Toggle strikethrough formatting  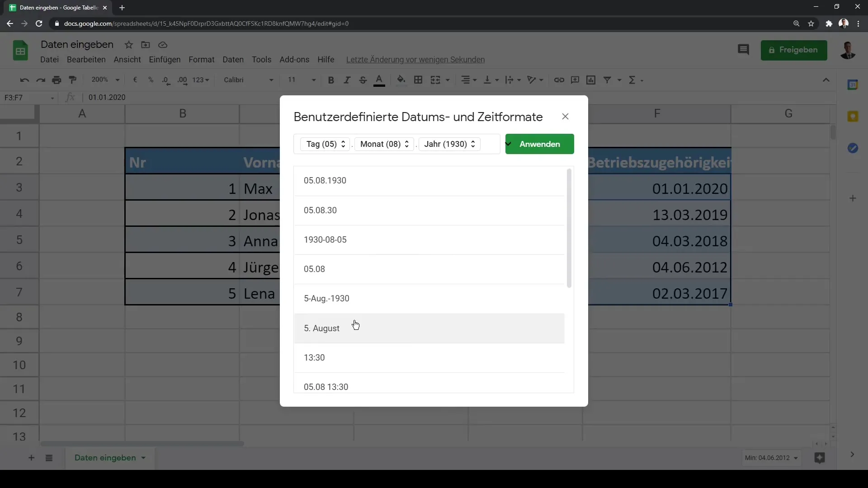pyautogui.click(x=363, y=80)
